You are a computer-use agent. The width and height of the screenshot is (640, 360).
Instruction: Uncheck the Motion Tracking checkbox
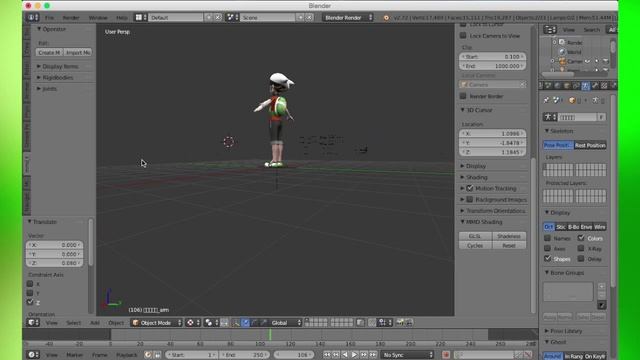tap(470, 188)
